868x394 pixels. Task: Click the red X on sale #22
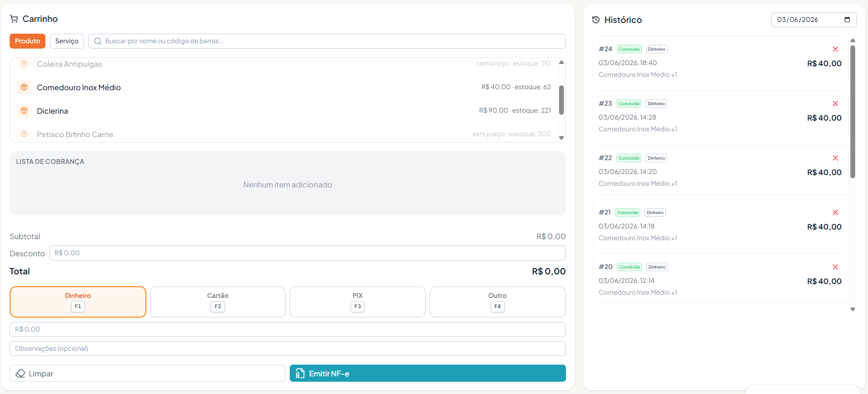point(835,158)
